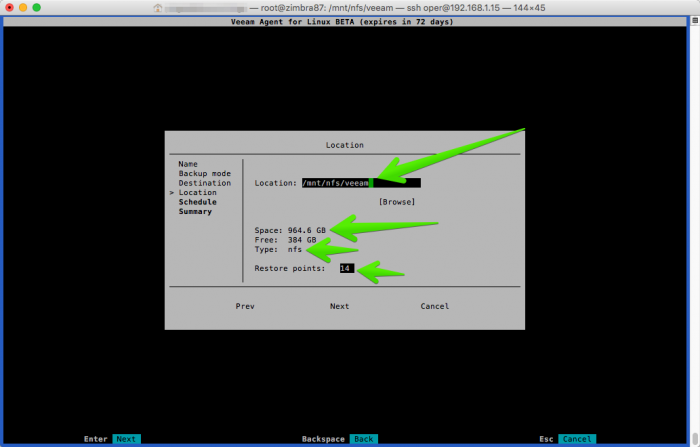The height and width of the screenshot is (447, 700).
Task: Go to the Destination wizard step
Action: tap(204, 183)
